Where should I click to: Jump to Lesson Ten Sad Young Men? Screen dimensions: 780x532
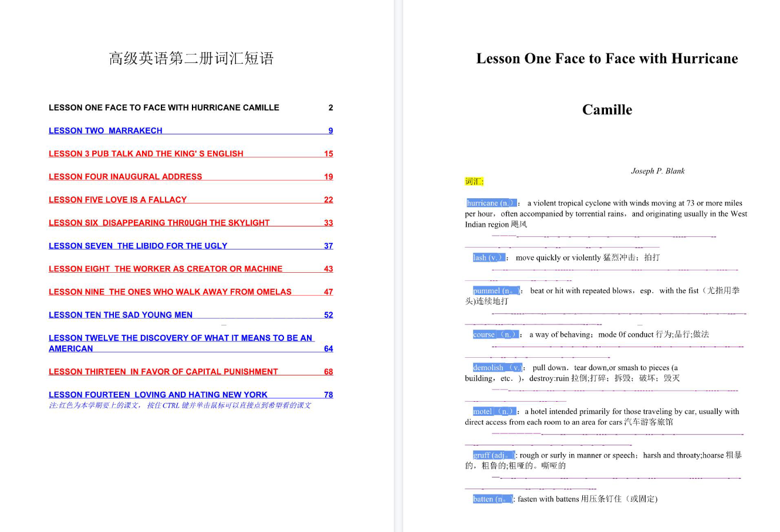point(120,315)
